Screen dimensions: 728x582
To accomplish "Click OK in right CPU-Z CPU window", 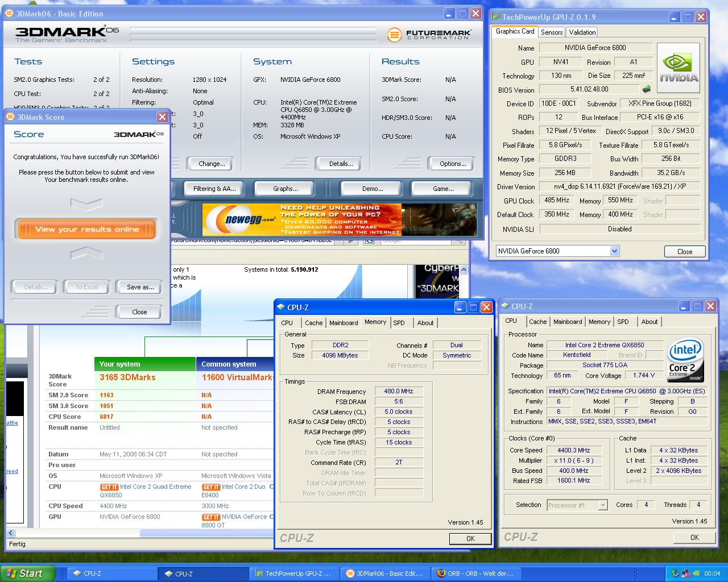I will click(694, 537).
